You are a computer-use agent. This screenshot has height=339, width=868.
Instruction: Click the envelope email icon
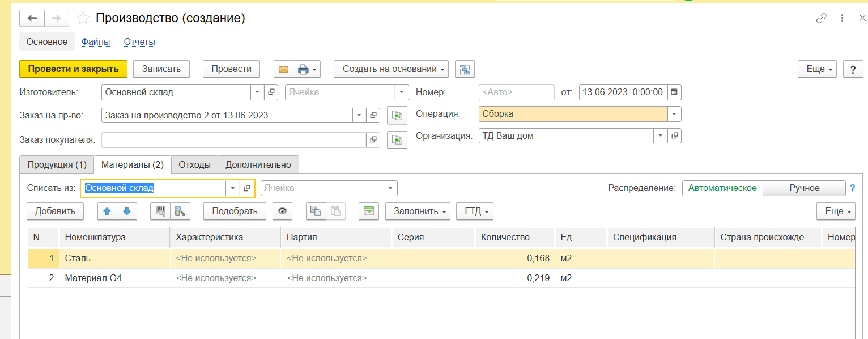[x=283, y=69]
